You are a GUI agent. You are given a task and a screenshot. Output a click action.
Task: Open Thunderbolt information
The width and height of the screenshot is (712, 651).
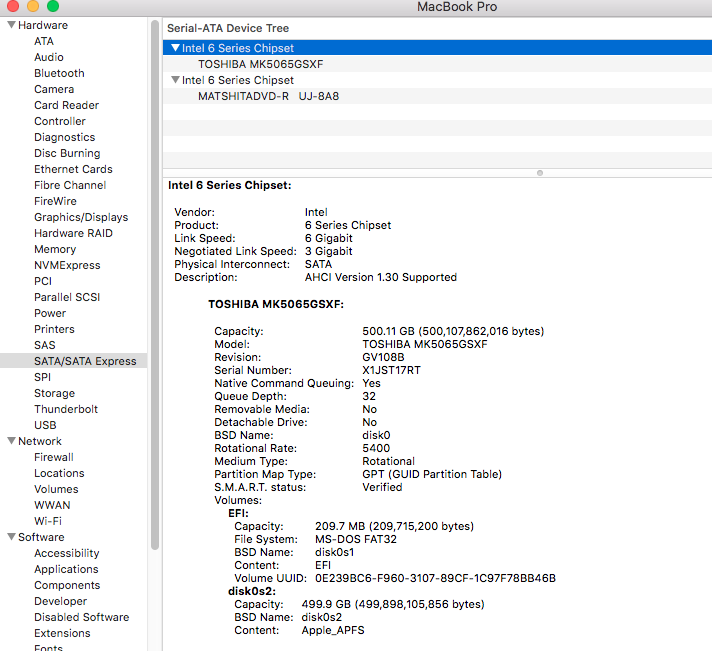[x=66, y=409]
